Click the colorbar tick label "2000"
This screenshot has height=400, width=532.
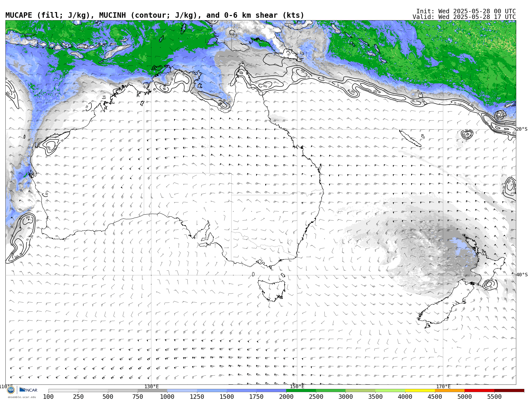pos(286,397)
